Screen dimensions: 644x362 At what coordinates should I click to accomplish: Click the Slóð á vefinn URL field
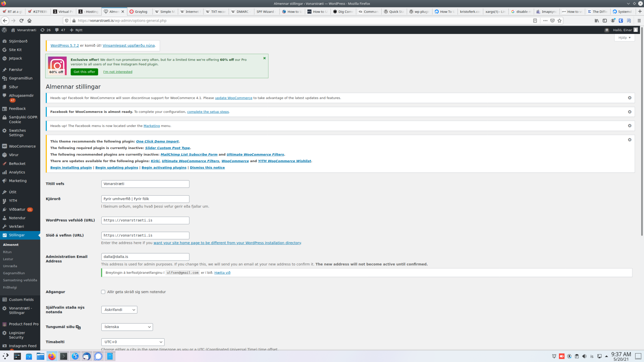tap(145, 235)
